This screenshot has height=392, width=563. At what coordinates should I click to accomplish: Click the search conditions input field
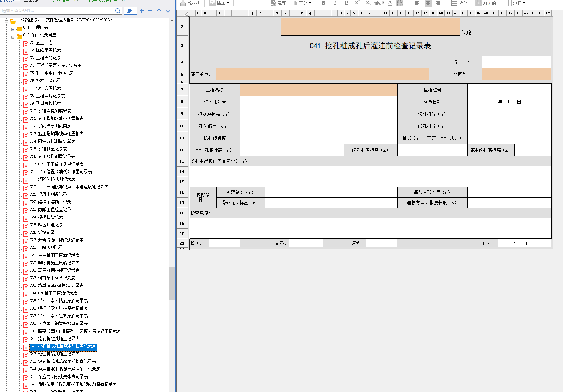pos(57,11)
